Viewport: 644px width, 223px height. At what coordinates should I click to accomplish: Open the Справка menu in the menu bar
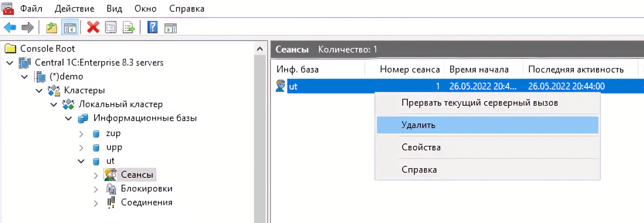(x=187, y=9)
